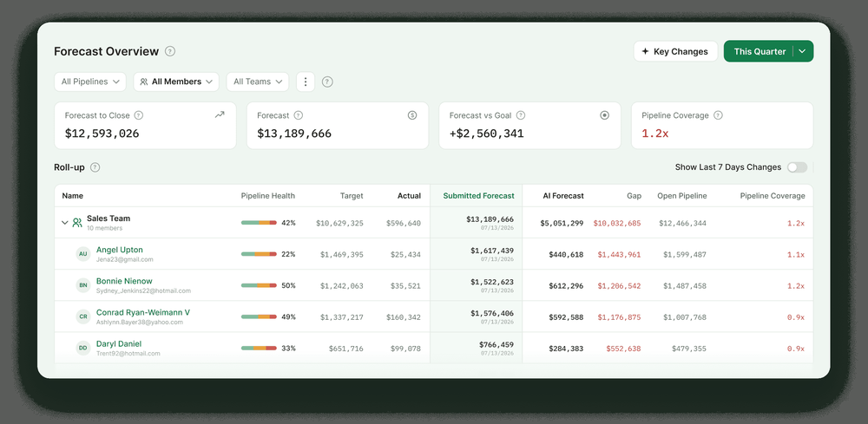
Task: Click the Open Pipeline column header
Action: pyautogui.click(x=682, y=196)
